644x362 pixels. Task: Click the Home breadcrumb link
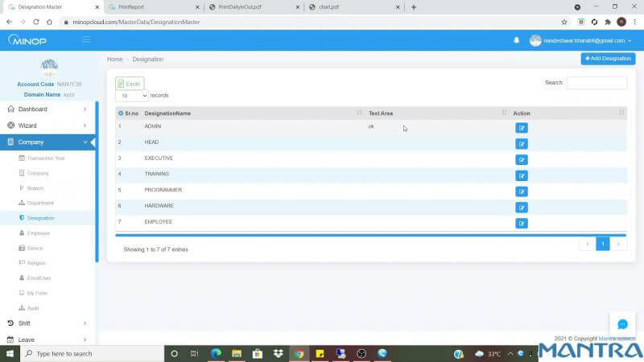click(x=114, y=60)
